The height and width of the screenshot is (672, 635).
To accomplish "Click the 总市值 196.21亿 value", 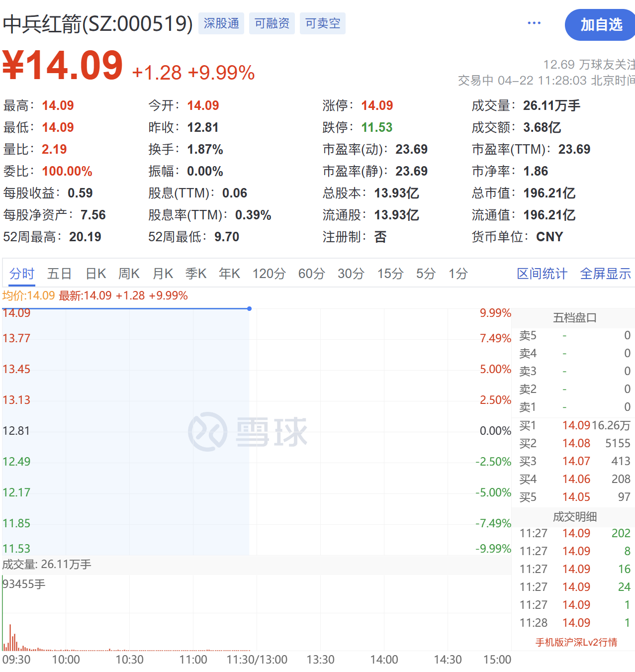I will (x=549, y=193).
